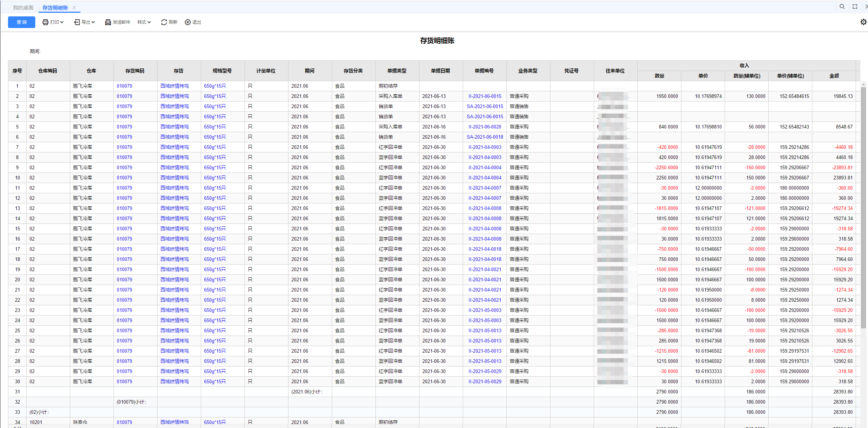Click the 序号 column header
Screen dimensions: 868x428
click(x=17, y=71)
